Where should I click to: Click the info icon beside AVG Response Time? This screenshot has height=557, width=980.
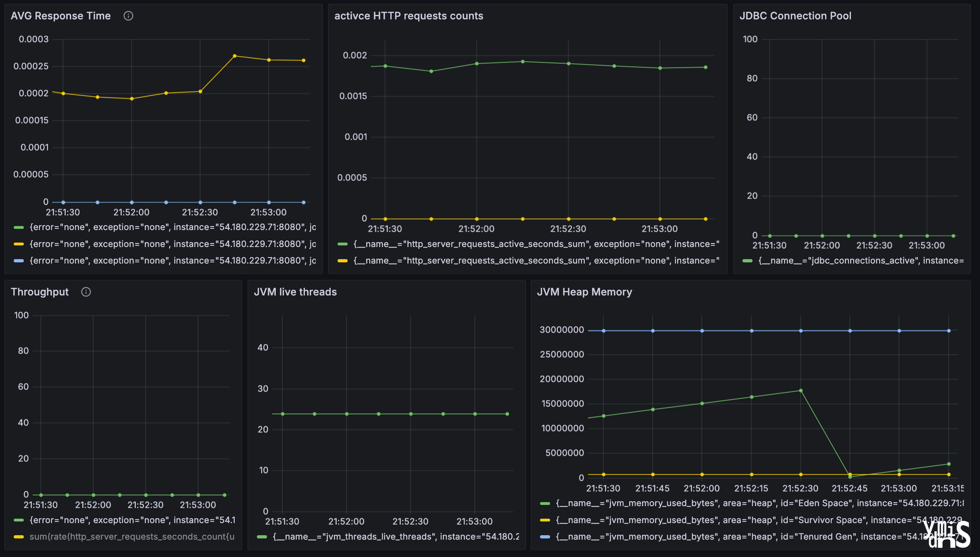click(128, 16)
